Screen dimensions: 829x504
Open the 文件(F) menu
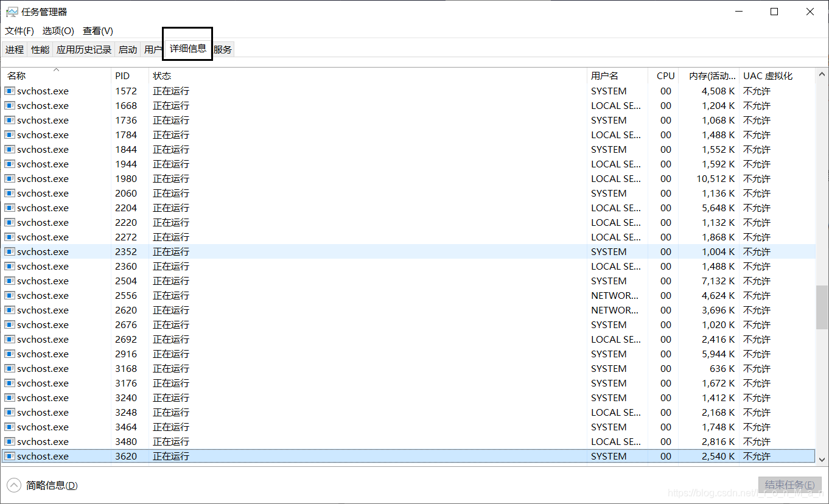19,30
